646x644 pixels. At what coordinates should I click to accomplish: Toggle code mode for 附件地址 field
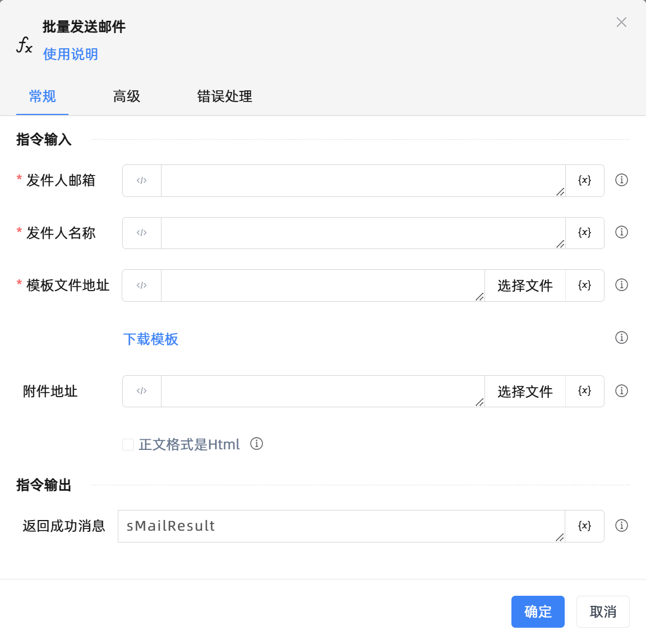pos(142,391)
